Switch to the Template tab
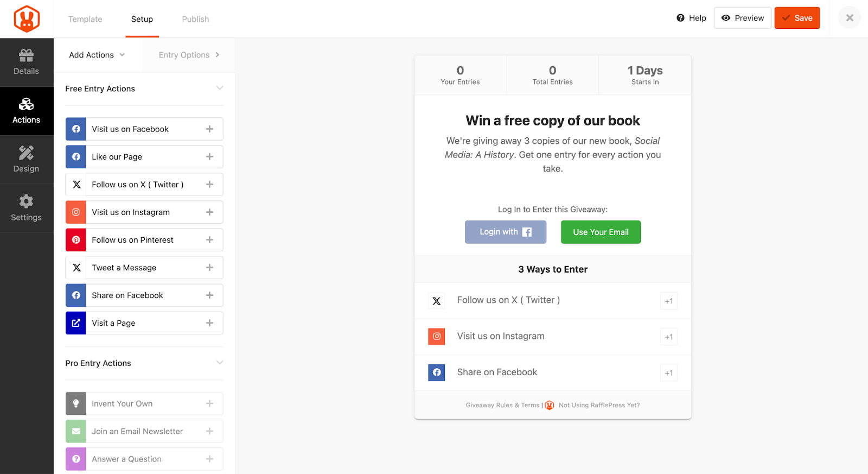This screenshot has width=868, height=474. (x=85, y=19)
